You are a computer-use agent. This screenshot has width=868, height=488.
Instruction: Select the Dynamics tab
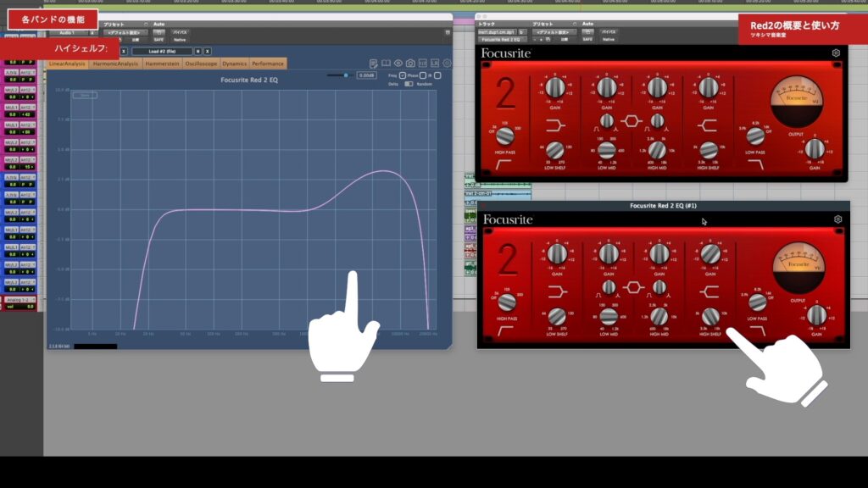pyautogui.click(x=235, y=64)
